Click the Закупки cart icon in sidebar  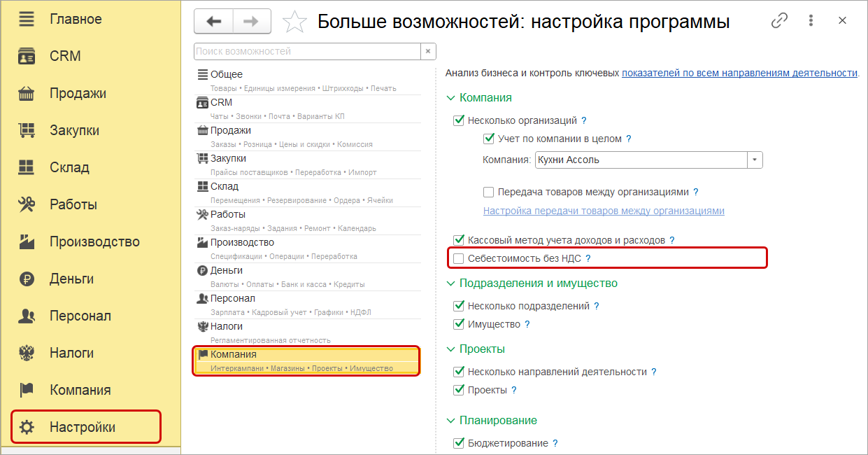point(27,130)
